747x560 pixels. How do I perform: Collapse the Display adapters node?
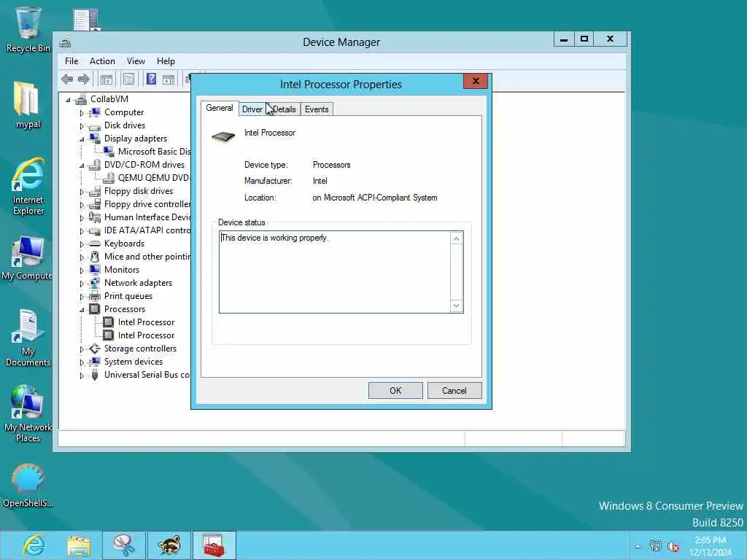[82, 139]
